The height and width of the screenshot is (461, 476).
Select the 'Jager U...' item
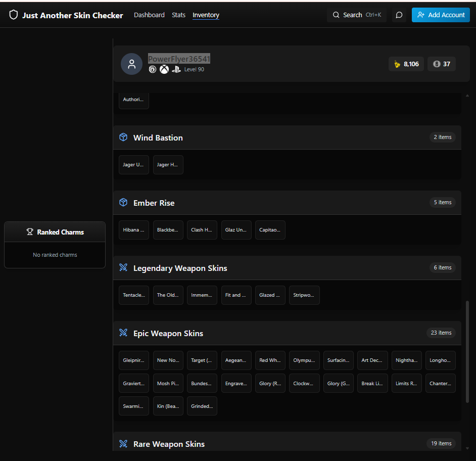click(134, 165)
